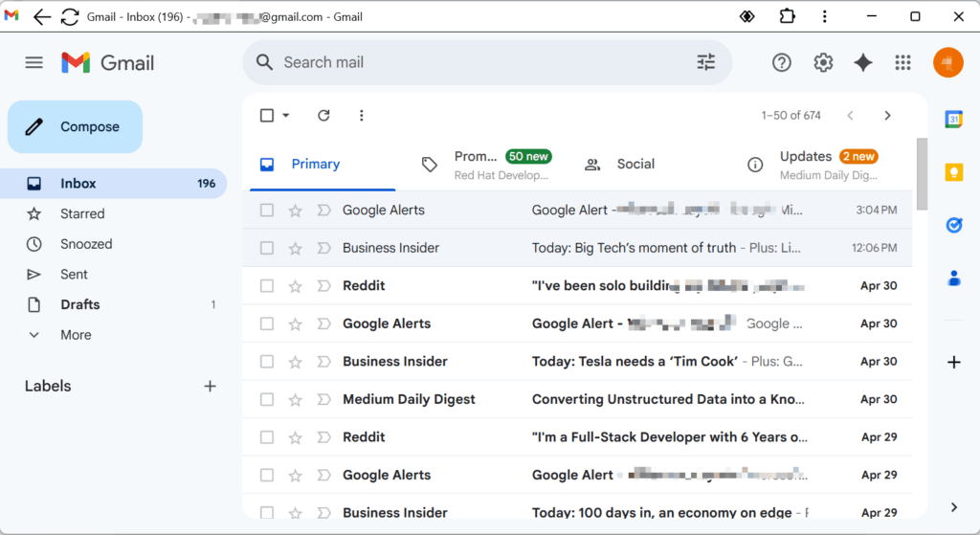Open search options filter icon
The image size is (980, 535).
(705, 62)
